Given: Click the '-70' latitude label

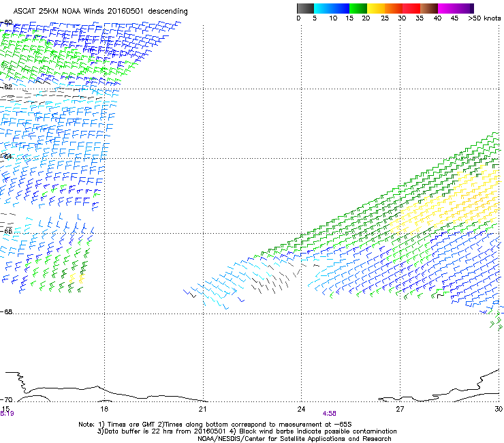Looking at the screenshot, I should coord(6,400).
